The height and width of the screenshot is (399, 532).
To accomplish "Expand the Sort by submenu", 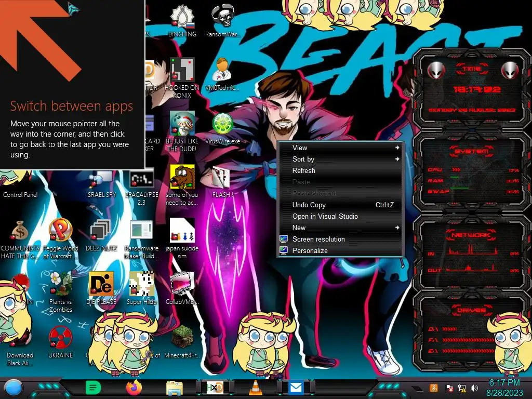I will pyautogui.click(x=341, y=159).
